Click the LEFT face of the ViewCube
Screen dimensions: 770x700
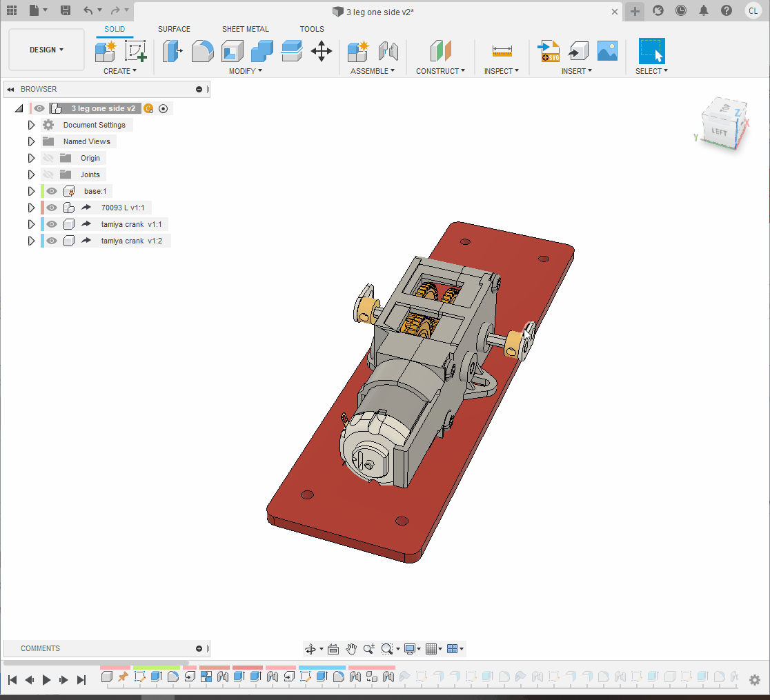[x=720, y=131]
